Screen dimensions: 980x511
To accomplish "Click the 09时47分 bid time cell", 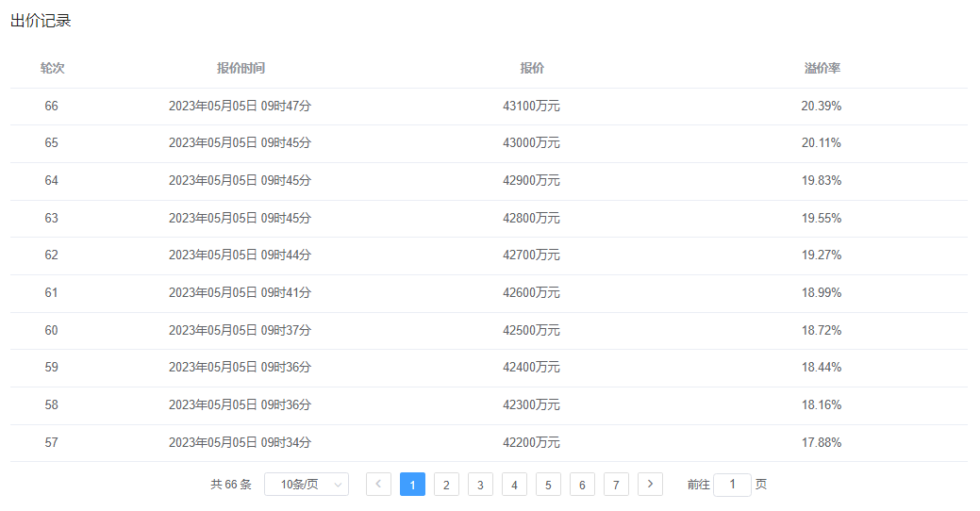I will [x=240, y=107].
